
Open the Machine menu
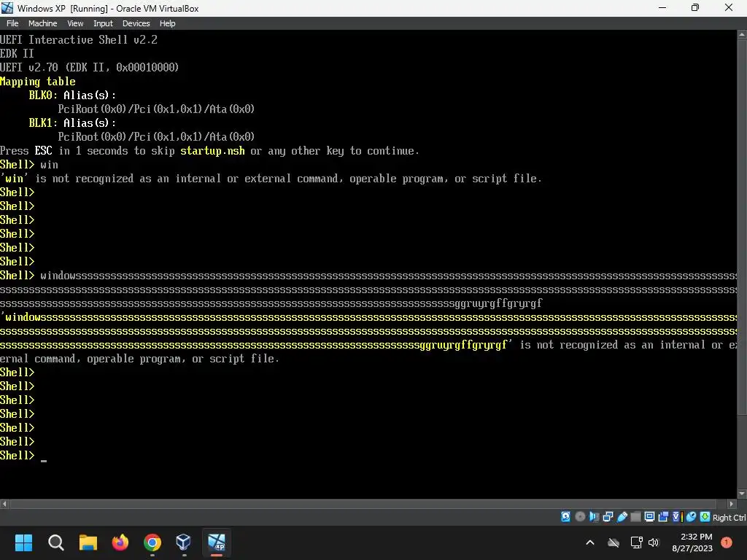42,23
